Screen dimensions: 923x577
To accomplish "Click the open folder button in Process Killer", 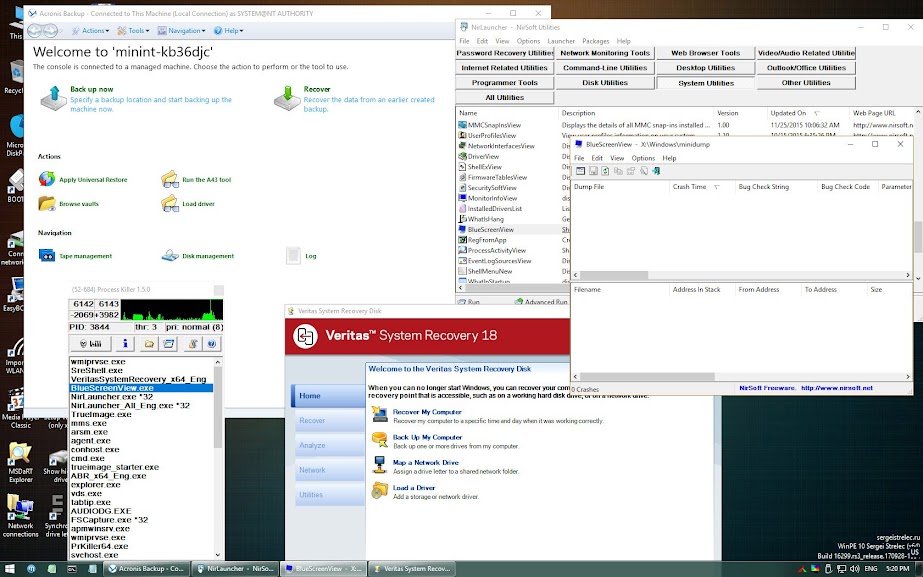I will coord(149,343).
